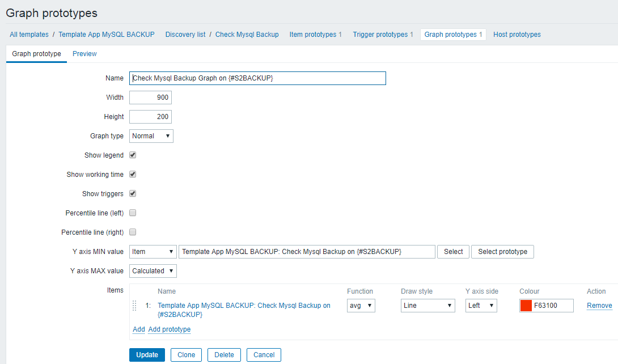Screen dimensions: 618x364
Task: Focus the F63100 colour hex field
Action: [x=553, y=306]
